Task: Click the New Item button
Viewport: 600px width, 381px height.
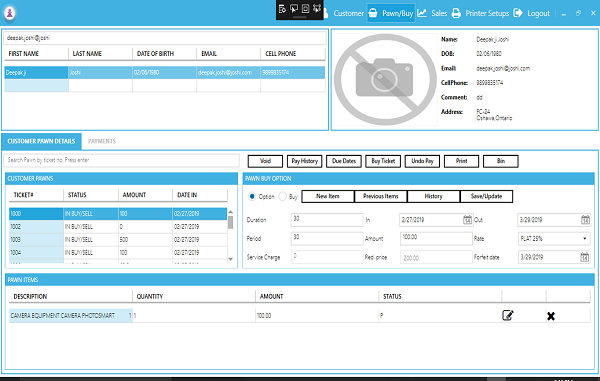Action: tap(328, 196)
